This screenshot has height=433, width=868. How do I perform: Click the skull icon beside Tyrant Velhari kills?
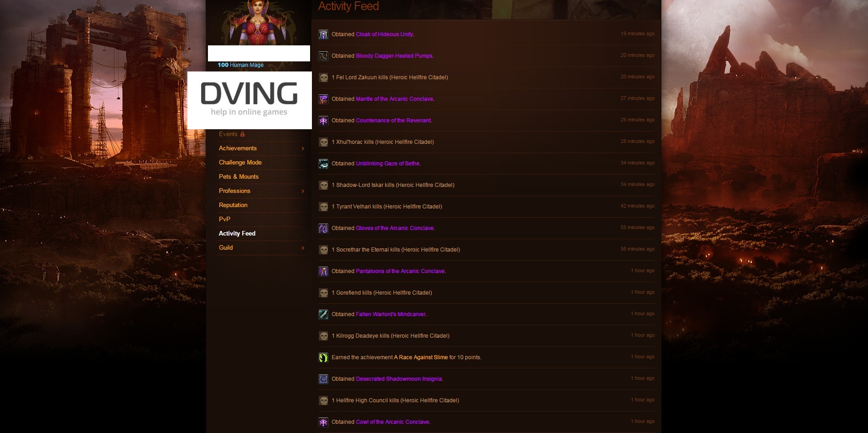[x=323, y=207]
